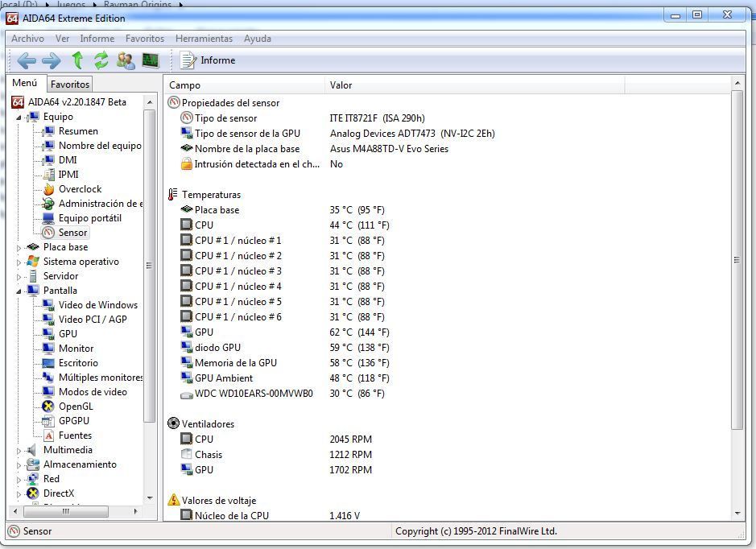
Task: Open Monitor under Pantalla
Action: pos(76,349)
